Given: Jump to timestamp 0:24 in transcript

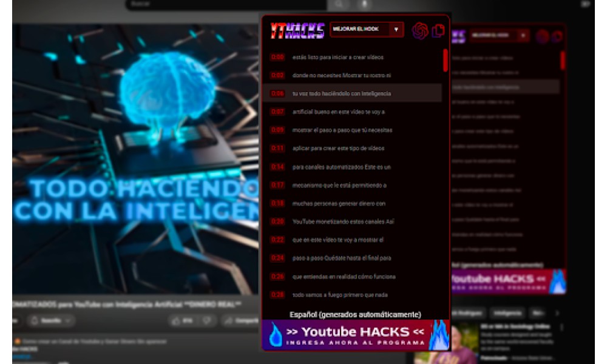Looking at the screenshot, I should coord(277,258).
